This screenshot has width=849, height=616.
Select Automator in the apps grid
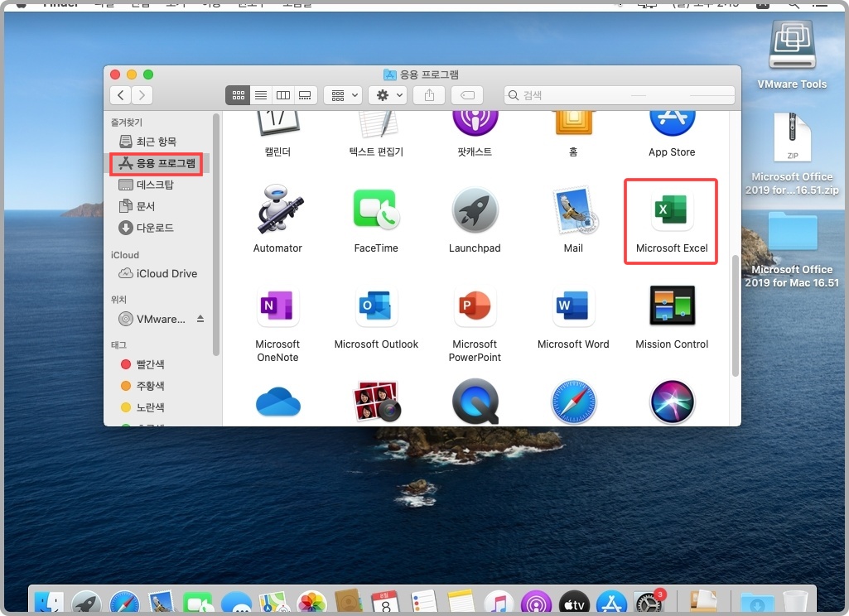pos(277,209)
